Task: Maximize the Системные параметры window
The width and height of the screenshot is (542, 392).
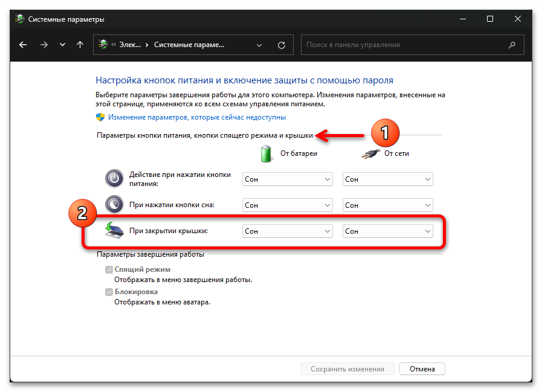Action: [490, 19]
